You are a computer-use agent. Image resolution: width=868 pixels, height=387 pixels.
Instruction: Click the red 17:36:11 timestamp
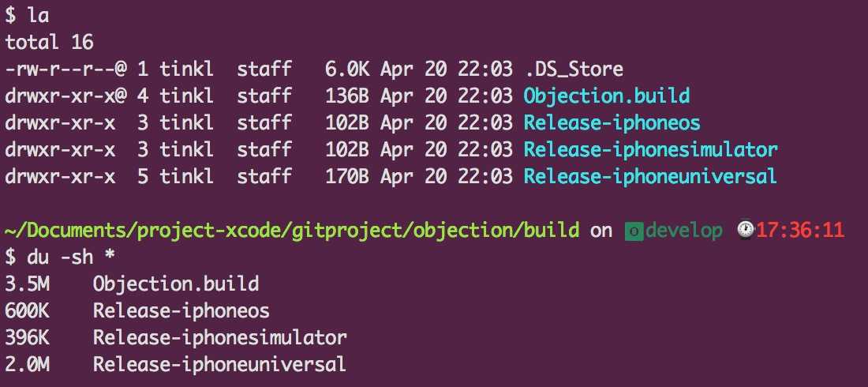point(800,231)
